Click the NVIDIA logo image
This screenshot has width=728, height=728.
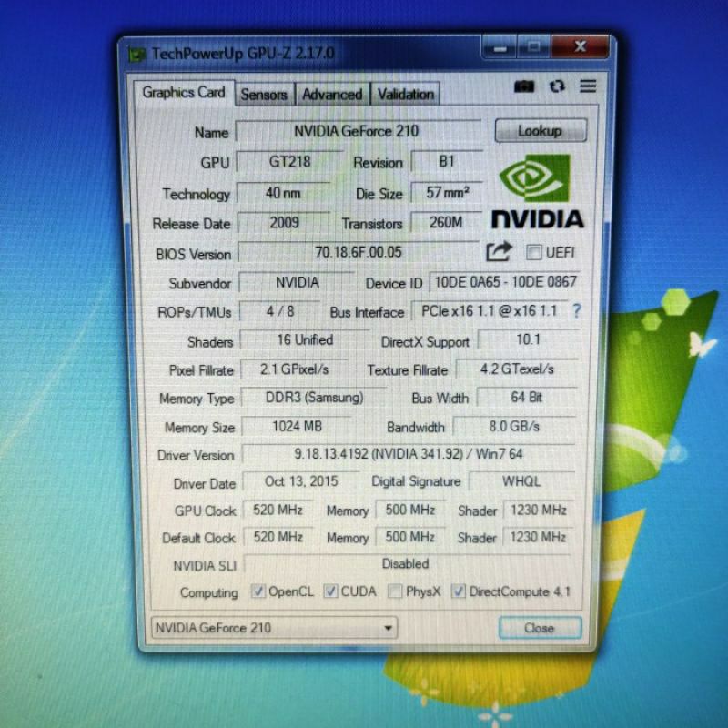tap(538, 192)
